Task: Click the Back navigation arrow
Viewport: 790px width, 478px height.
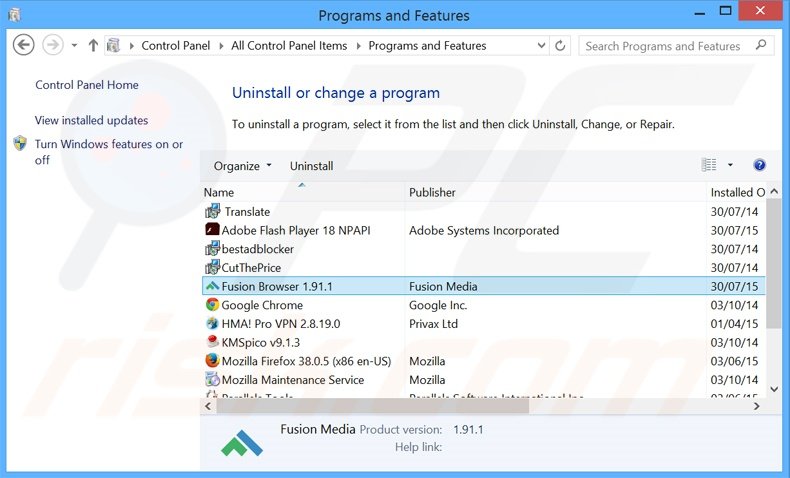Action: (x=24, y=46)
